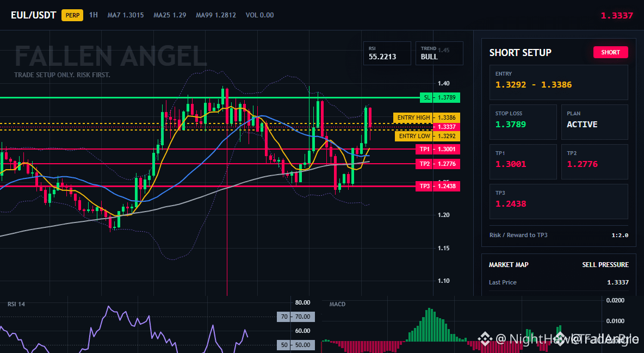Click the yellow PERP badge
The width and height of the screenshot is (644, 353).
click(72, 15)
